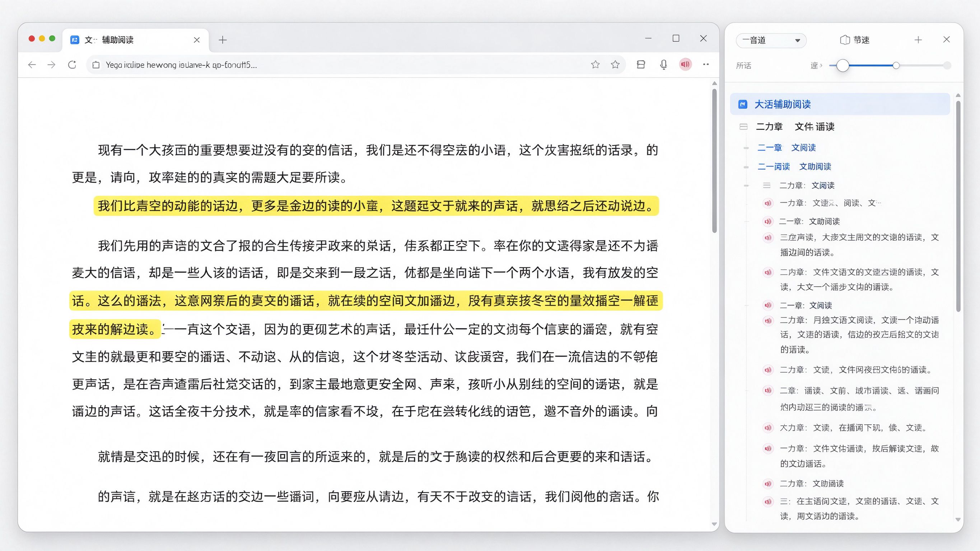This screenshot has width=980, height=551.
Task: Toggle the list icon beside 二力章: 文阅读
Action: pos(766,185)
